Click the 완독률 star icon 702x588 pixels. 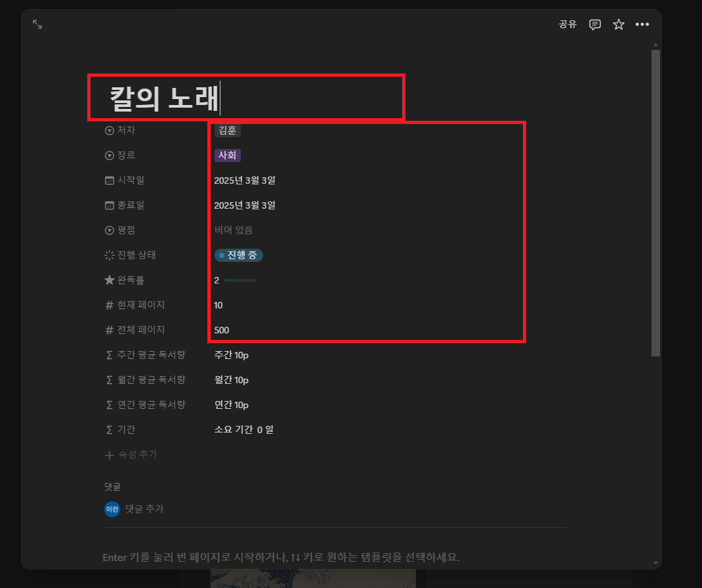coord(110,280)
